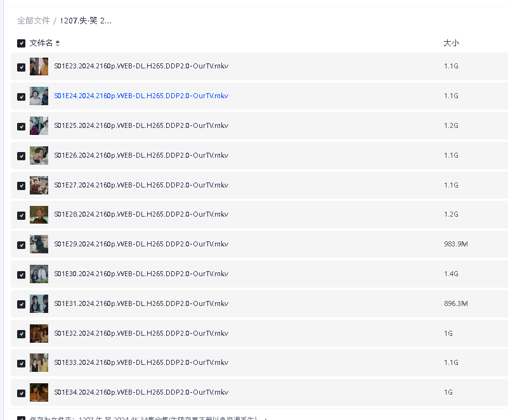This screenshot has height=420, width=508.
Task: Click the 文件名 sort arrow icon
Action: [58, 43]
